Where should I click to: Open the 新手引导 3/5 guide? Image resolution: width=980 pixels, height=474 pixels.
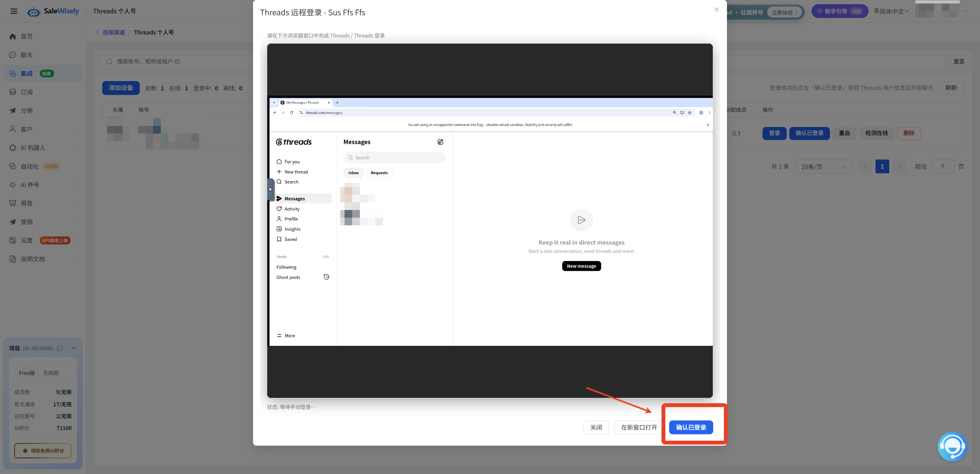tap(840, 11)
